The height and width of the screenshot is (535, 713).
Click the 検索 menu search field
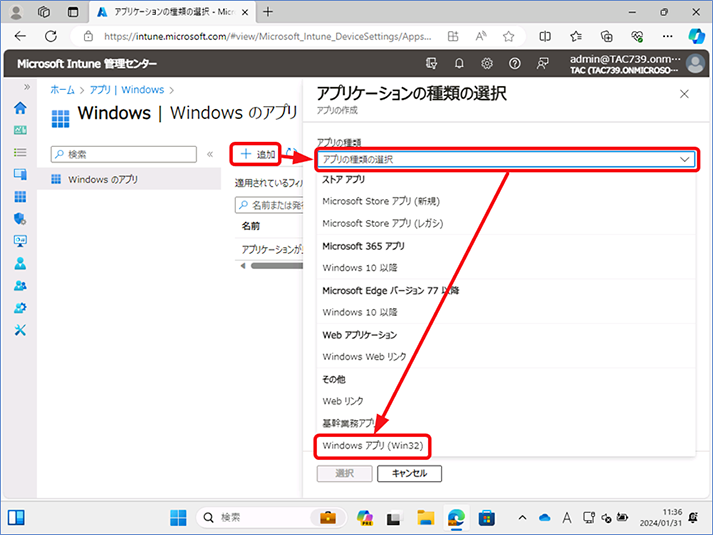[124, 155]
